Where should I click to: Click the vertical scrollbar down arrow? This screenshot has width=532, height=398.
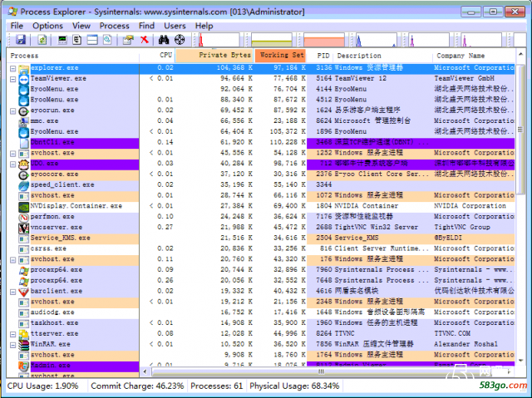tap(520, 361)
